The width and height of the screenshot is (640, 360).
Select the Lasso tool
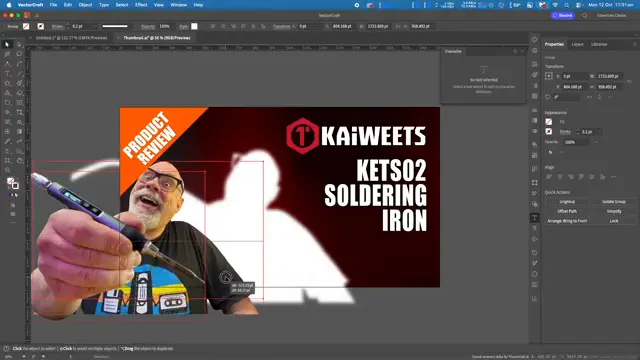pos(19,54)
